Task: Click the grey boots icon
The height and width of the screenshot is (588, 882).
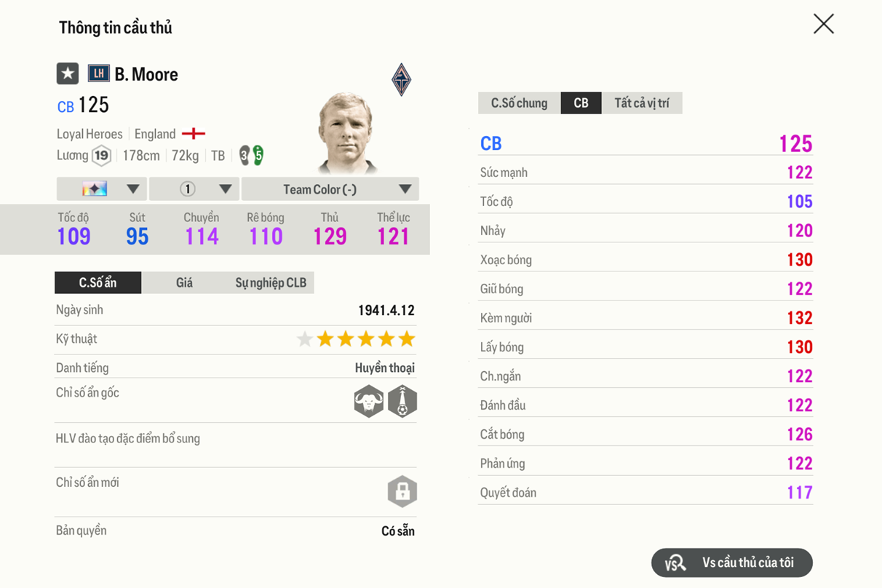Action: pos(244,155)
